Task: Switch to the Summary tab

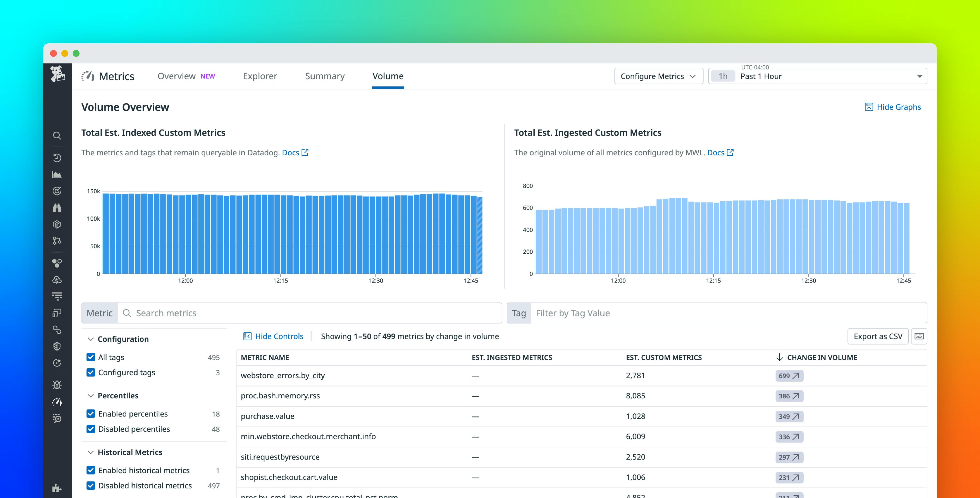Action: (x=325, y=76)
